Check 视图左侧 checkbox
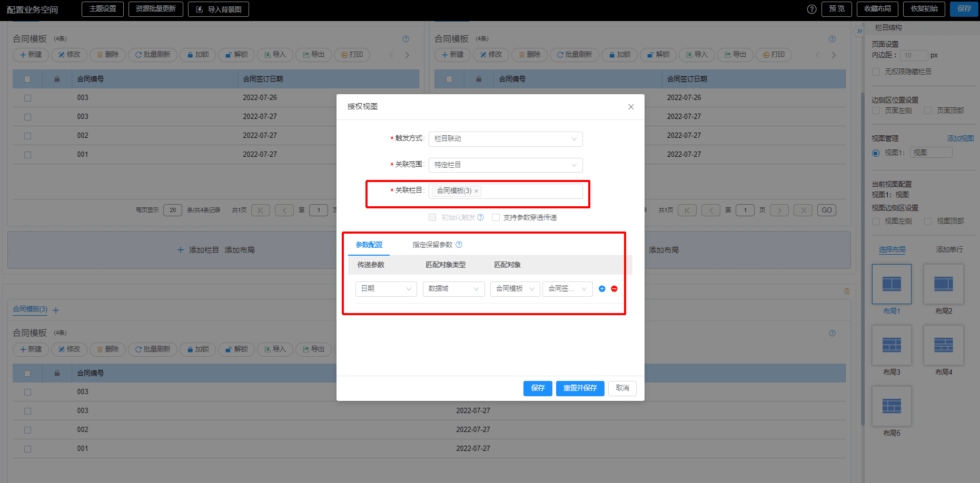This screenshot has width=980, height=483. tap(876, 222)
